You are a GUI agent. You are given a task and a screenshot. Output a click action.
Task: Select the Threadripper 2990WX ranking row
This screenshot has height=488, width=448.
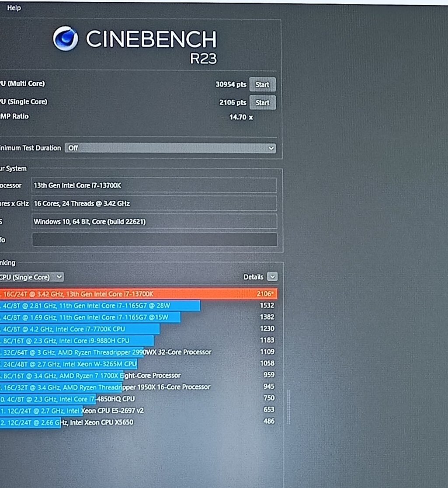139,352
